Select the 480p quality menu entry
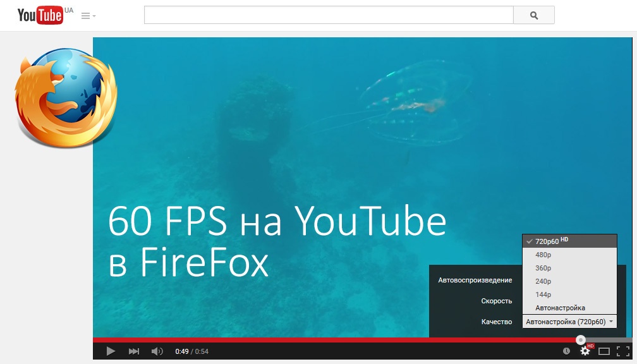 point(543,255)
